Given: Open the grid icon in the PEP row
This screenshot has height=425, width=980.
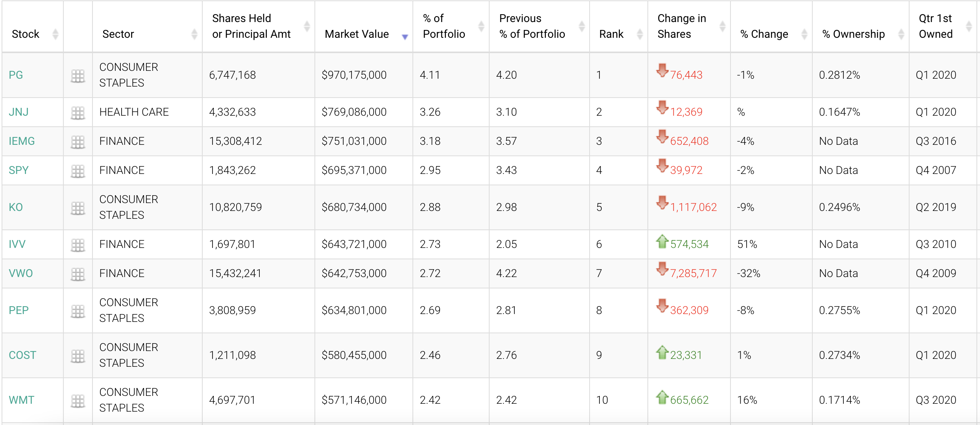Looking at the screenshot, I should click(x=78, y=311).
